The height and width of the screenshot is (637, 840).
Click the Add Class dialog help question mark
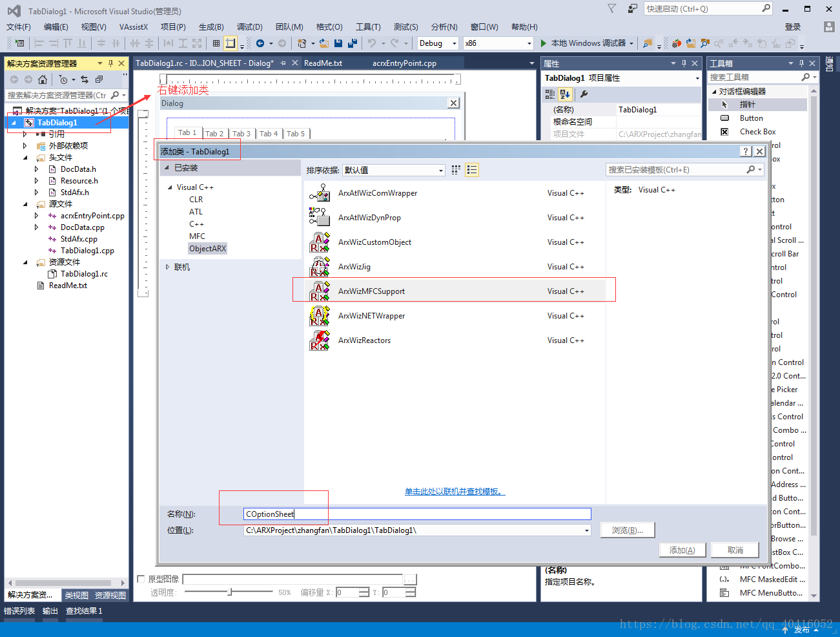pyautogui.click(x=746, y=151)
